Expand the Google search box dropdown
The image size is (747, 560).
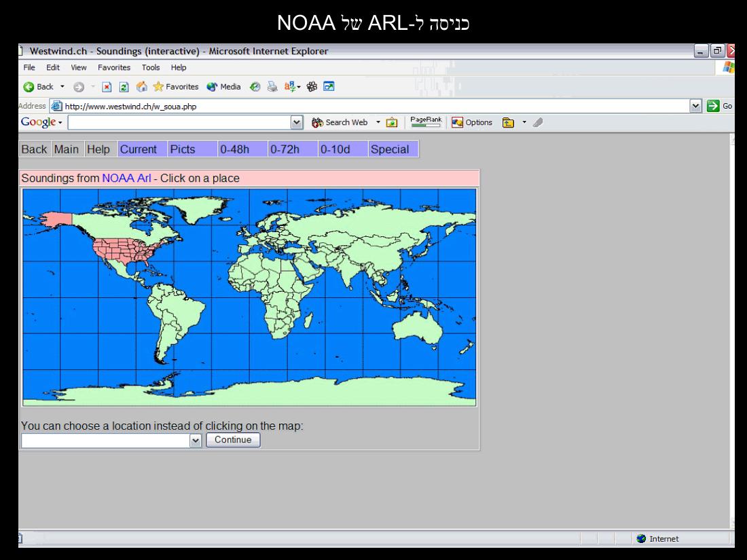coord(296,122)
